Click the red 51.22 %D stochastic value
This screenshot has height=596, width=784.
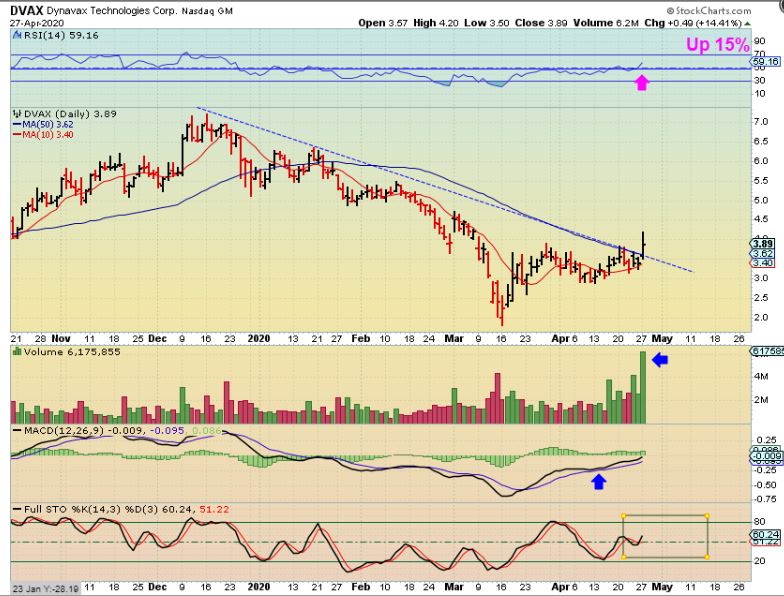pos(214,510)
